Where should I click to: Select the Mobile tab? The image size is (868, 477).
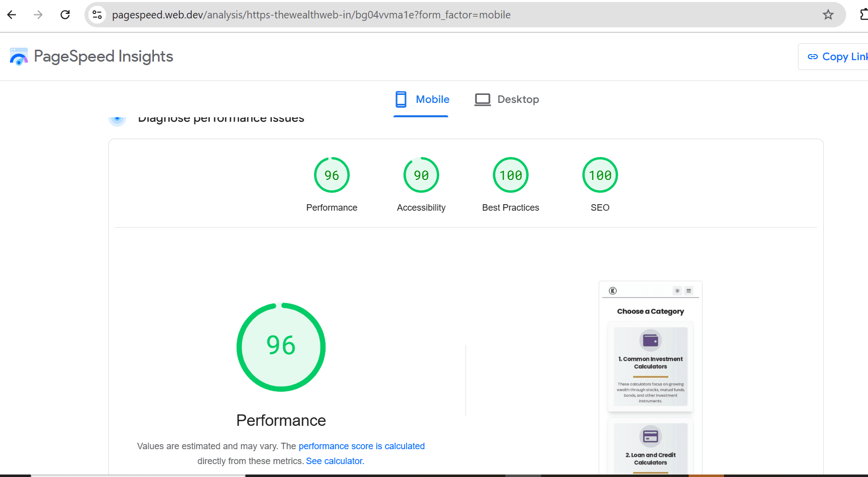432,99
